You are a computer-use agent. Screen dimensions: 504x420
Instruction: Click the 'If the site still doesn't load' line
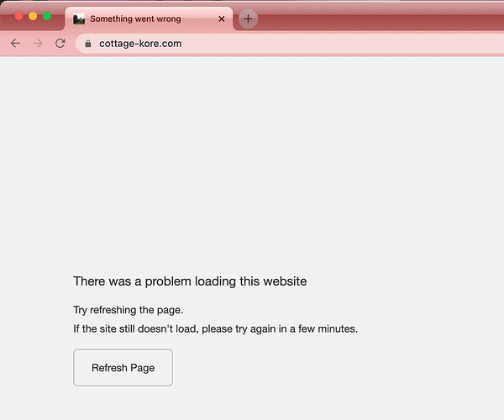click(x=215, y=328)
